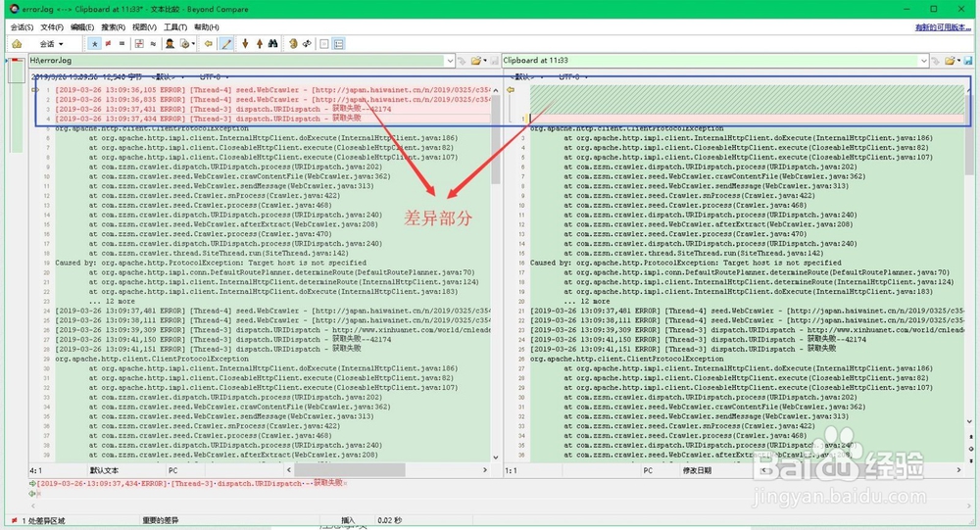Screen dimensions: 980x530
Task: Click right pane vertical scroll-down arrow
Action: (970, 422)
